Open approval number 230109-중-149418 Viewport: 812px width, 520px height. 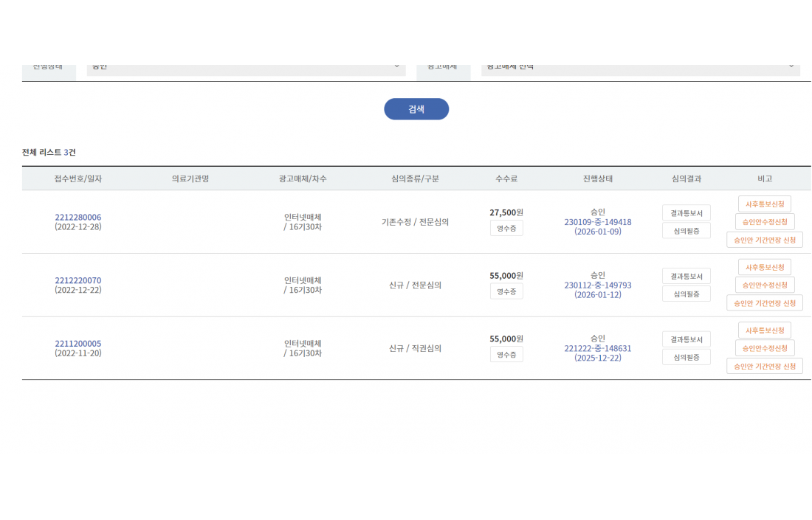[597, 222]
